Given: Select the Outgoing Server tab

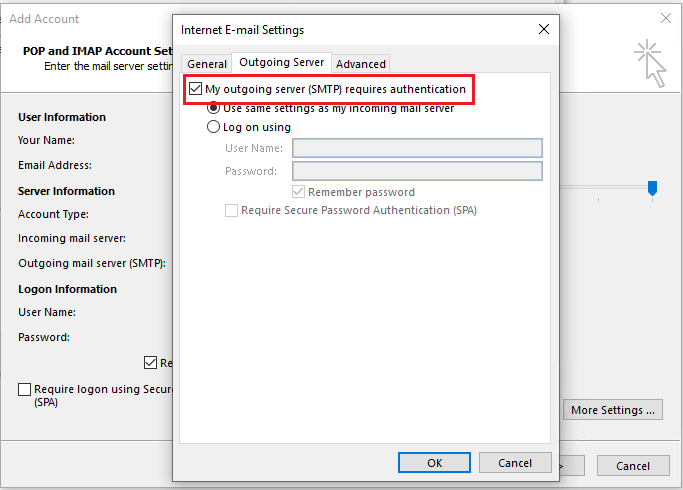Looking at the screenshot, I should coord(281,63).
